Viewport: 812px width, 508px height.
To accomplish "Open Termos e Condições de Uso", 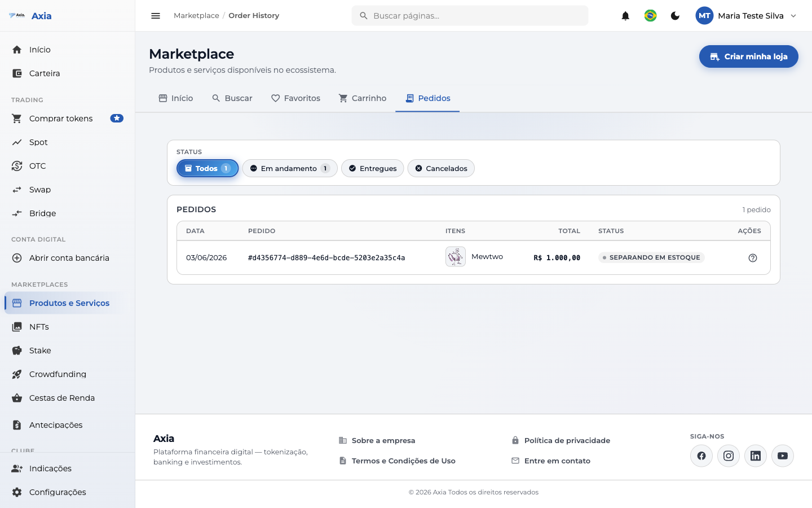I will tap(397, 461).
